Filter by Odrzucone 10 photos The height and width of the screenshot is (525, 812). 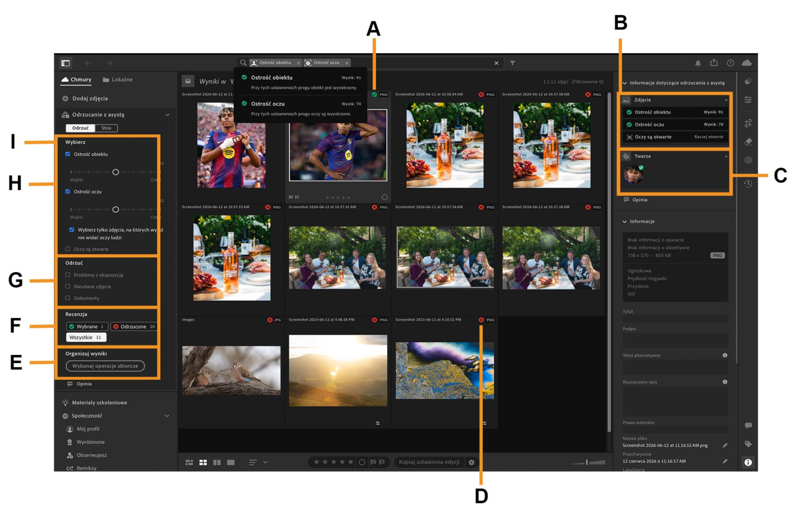134,327
